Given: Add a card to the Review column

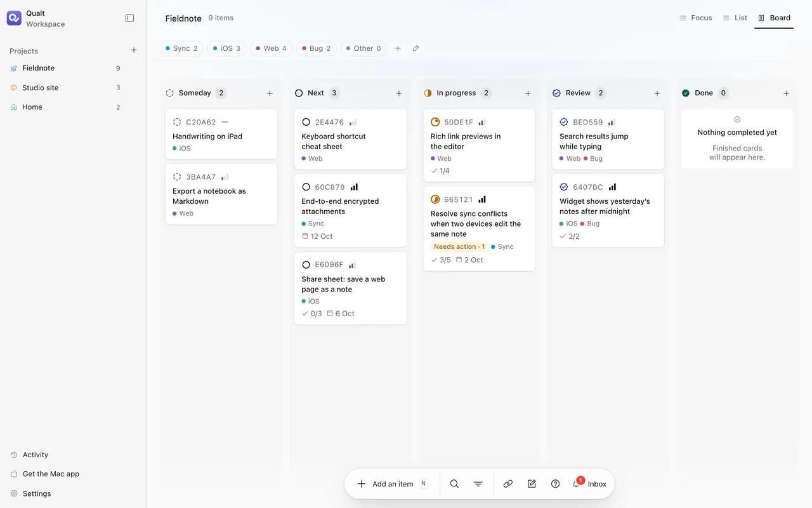Looking at the screenshot, I should [657, 93].
